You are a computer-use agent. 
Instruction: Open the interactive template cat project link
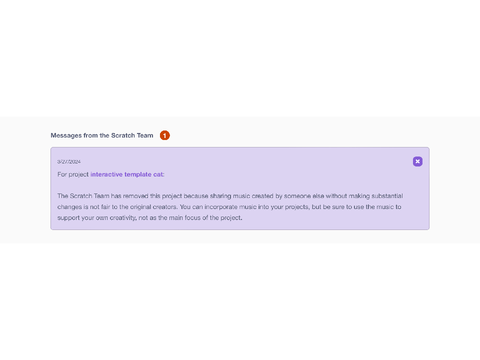pyautogui.click(x=127, y=174)
